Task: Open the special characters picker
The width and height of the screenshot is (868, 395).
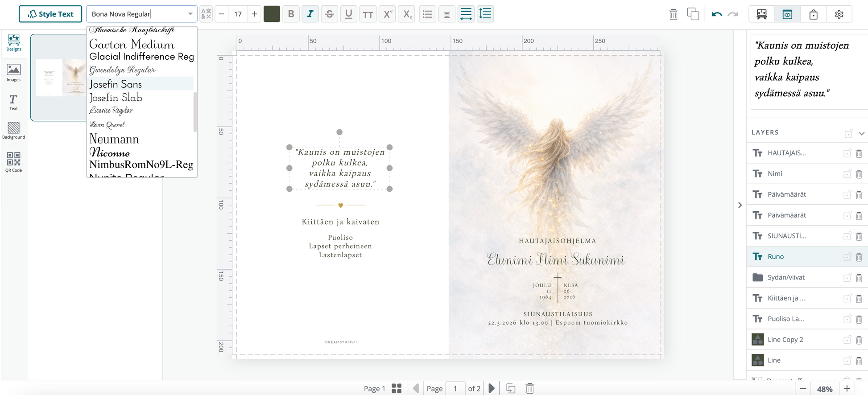Action: point(206,14)
